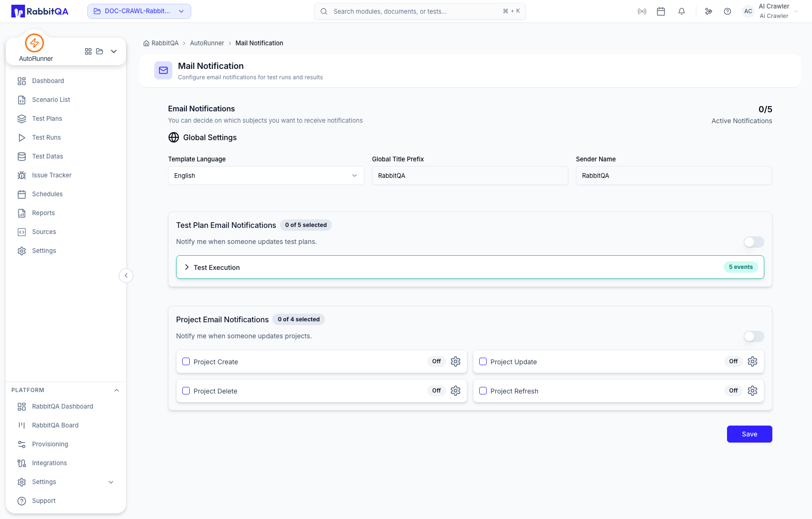Open the calendar icon in header
This screenshot has height=519, width=812.
click(661, 11)
